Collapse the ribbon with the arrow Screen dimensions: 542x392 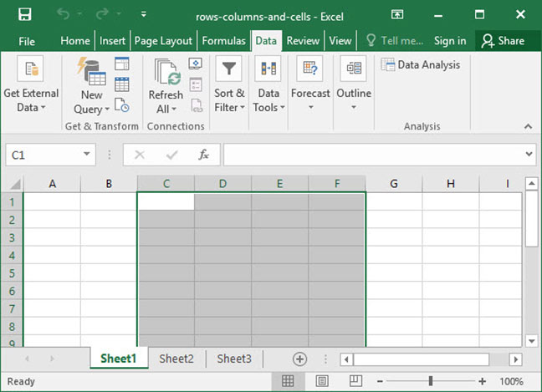click(528, 126)
